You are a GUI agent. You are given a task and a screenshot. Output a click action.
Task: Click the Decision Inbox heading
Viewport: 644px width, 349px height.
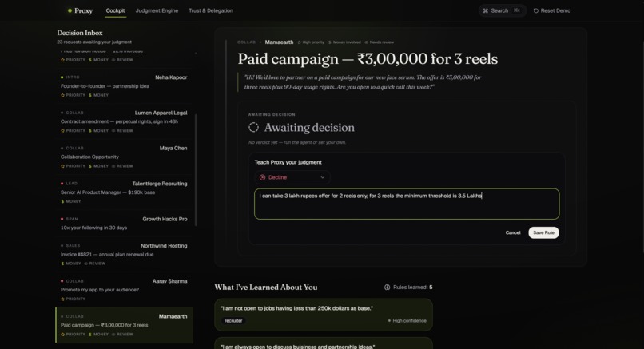click(80, 33)
